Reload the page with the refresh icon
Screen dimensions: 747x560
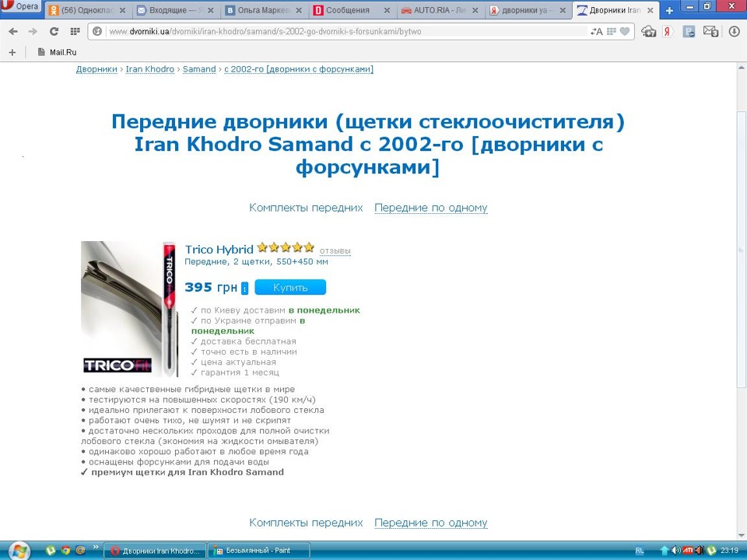[54, 31]
